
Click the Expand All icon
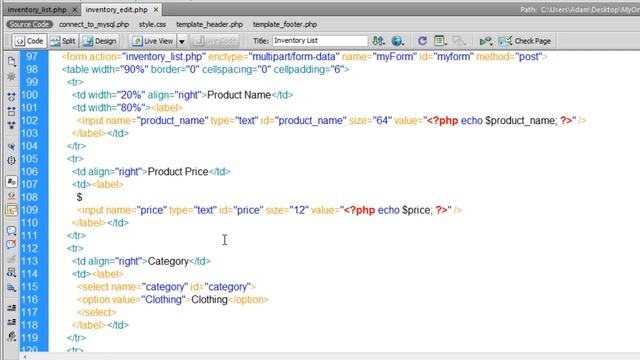coord(11,125)
